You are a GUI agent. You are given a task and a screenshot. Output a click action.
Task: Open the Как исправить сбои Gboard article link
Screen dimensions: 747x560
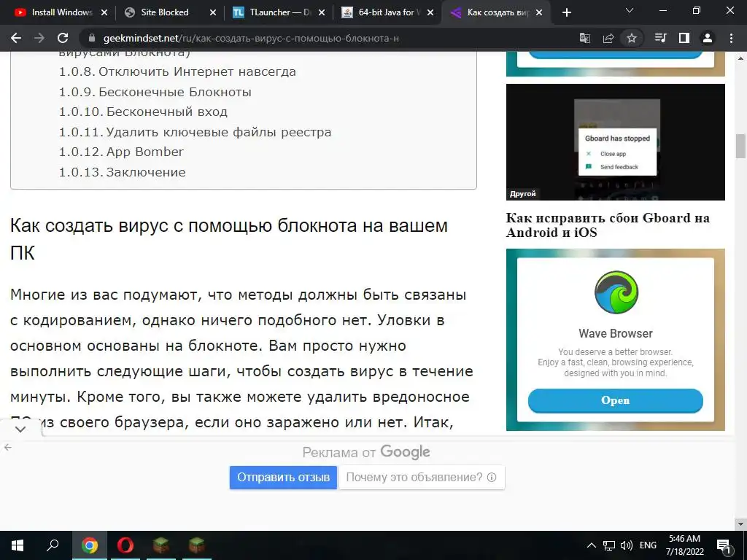[x=608, y=225]
